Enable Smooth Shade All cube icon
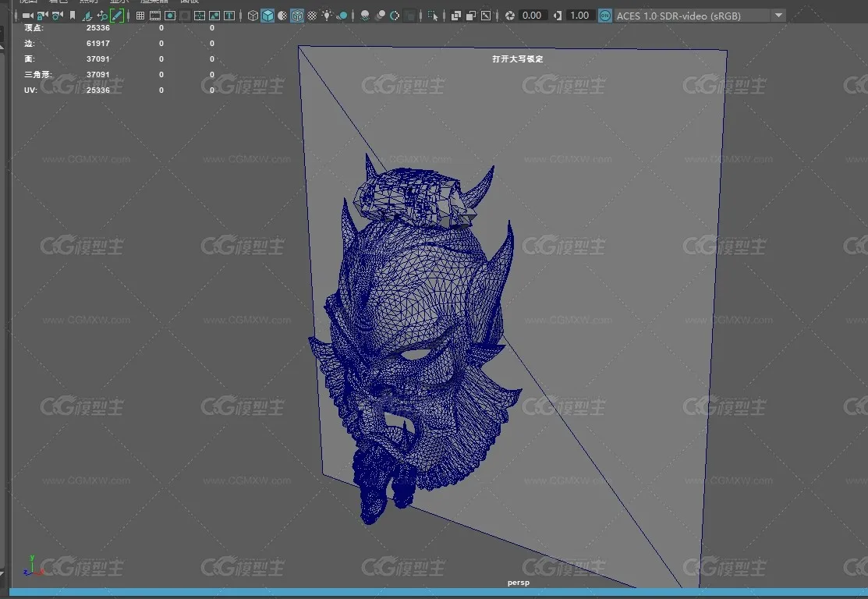Screen dimensions: 868x599 tap(267, 16)
